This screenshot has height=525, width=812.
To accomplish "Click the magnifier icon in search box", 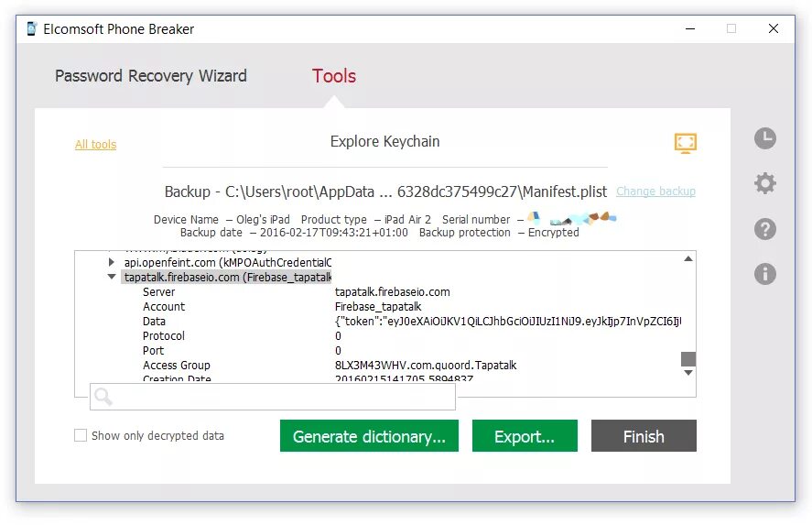I will click(103, 397).
